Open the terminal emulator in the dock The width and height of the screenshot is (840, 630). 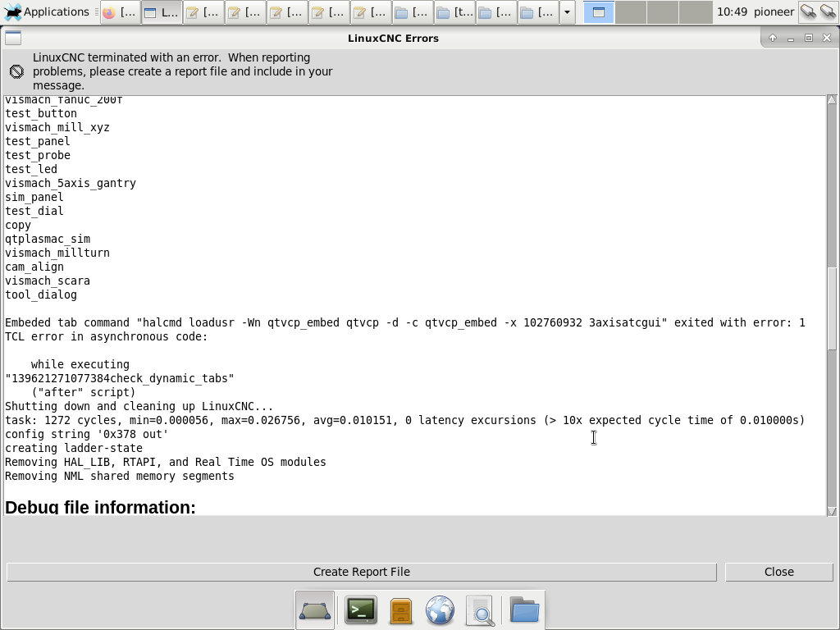[x=360, y=610]
